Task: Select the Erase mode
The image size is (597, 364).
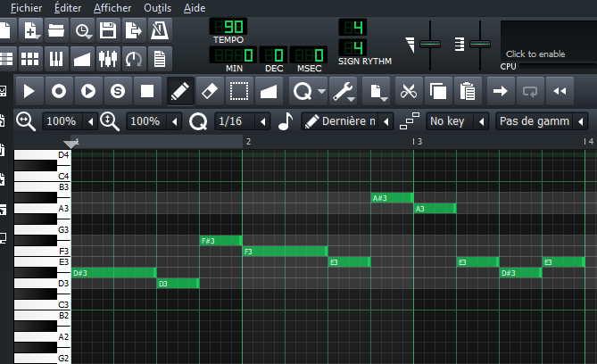Action: pos(210,91)
